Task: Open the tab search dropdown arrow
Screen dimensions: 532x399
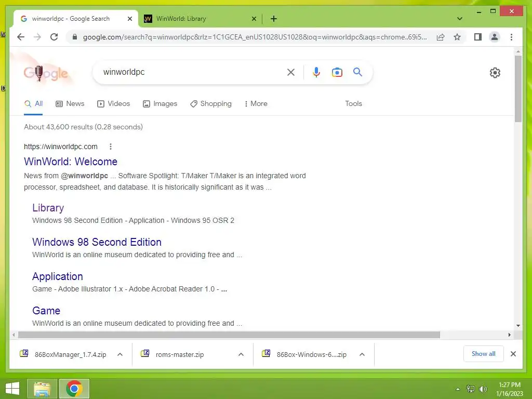Action: click(459, 19)
